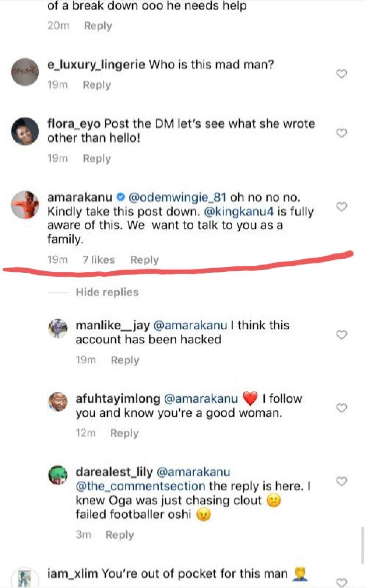View the 7 likes on amarakanu's comment
The image size is (366, 588).
click(x=98, y=260)
